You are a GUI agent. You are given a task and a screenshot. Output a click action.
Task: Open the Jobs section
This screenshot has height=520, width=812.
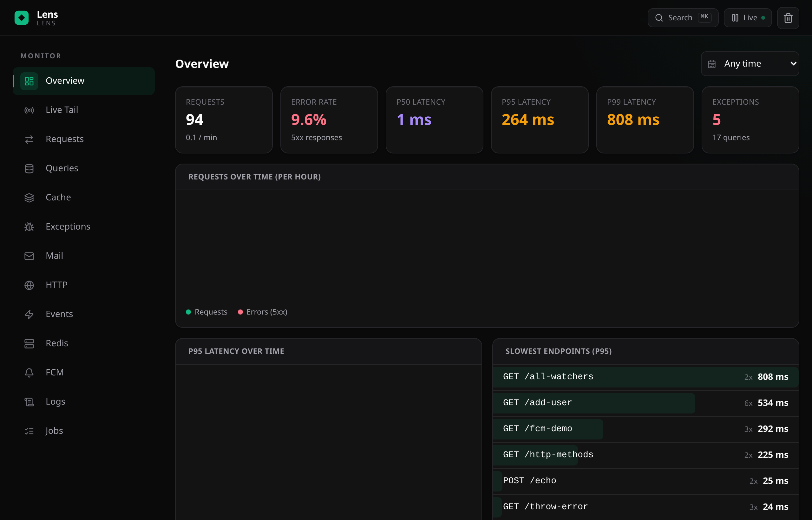[84, 431]
